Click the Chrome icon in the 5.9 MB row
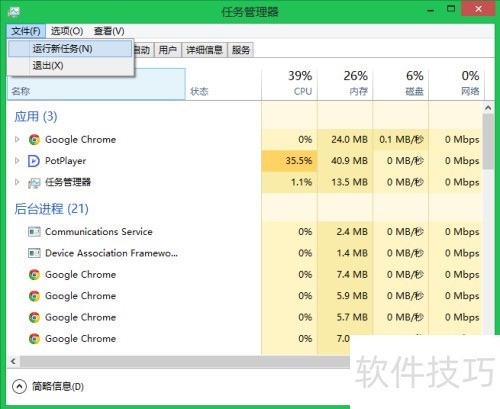Viewport: 500px width, 409px height. pos(34,296)
